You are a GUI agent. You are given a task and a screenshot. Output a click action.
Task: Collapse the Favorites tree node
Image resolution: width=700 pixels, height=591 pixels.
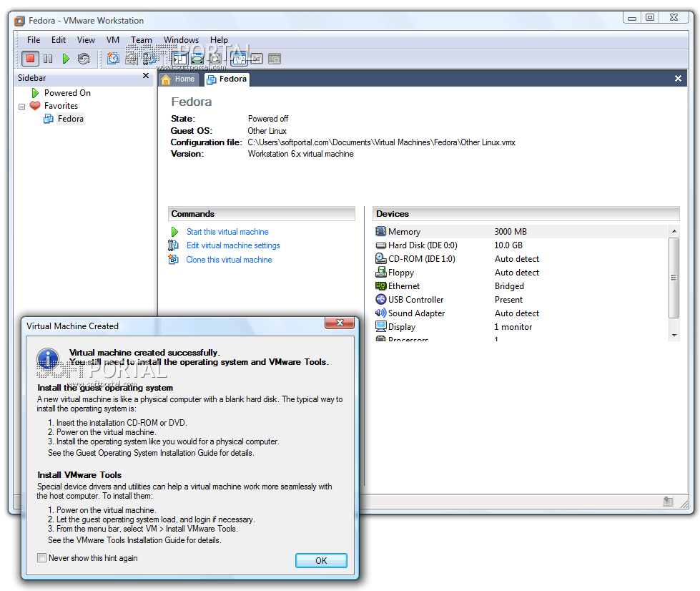[21, 107]
